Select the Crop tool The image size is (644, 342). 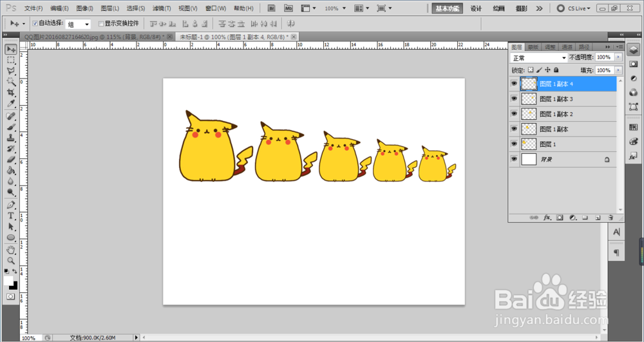(11, 92)
